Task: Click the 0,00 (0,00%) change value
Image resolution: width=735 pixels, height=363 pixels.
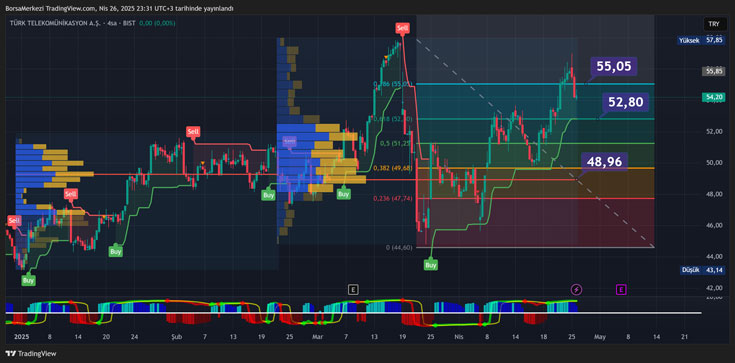Action: coord(157,23)
